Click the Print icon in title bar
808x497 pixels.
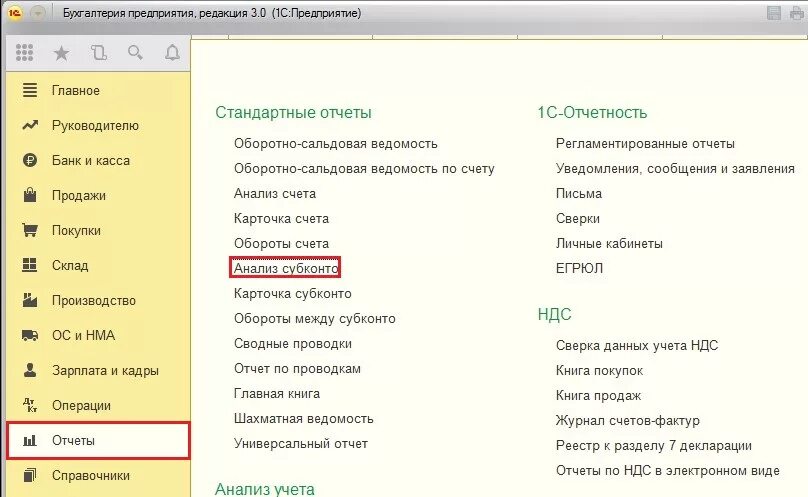pos(797,13)
